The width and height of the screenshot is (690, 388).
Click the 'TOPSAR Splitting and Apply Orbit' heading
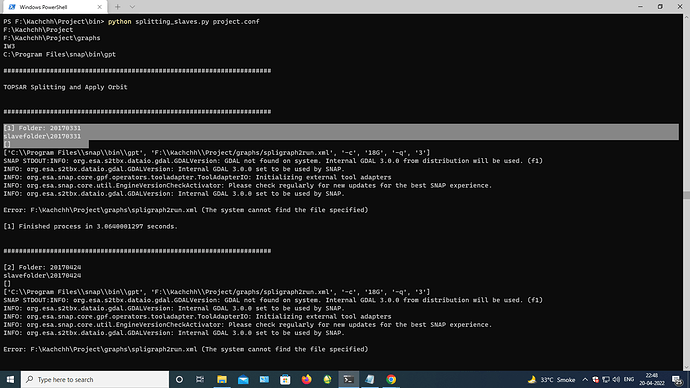(x=65, y=87)
